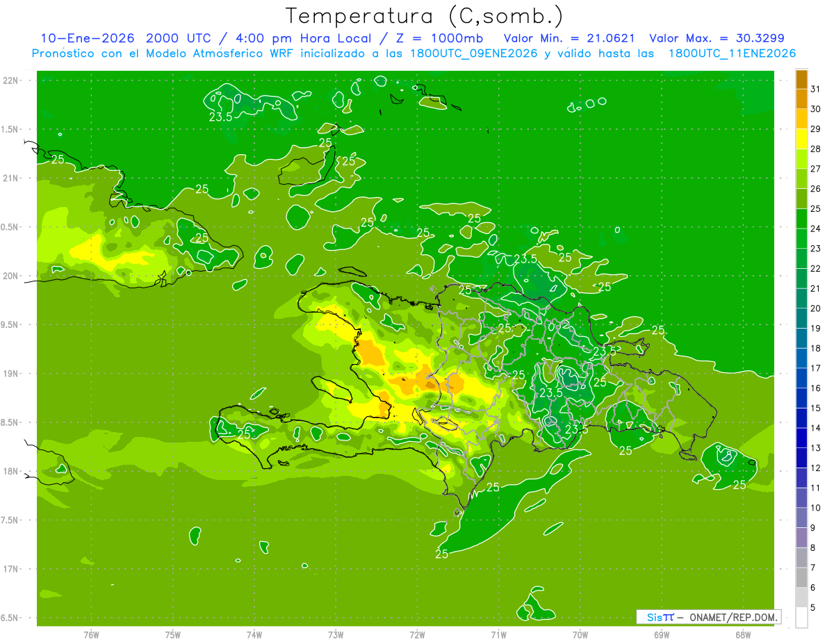Select the yellow legend swatch between 28 and 29
834x644 pixels.
point(801,139)
